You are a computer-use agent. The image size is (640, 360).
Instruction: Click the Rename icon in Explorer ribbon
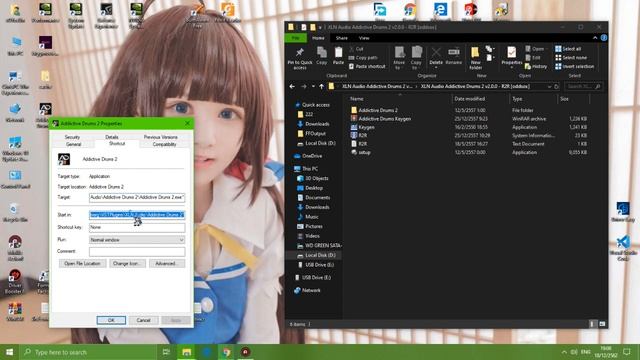pyautogui.click(x=454, y=56)
